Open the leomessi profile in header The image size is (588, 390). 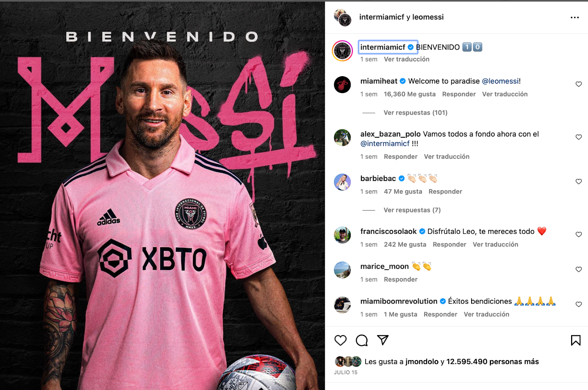pyautogui.click(x=428, y=17)
